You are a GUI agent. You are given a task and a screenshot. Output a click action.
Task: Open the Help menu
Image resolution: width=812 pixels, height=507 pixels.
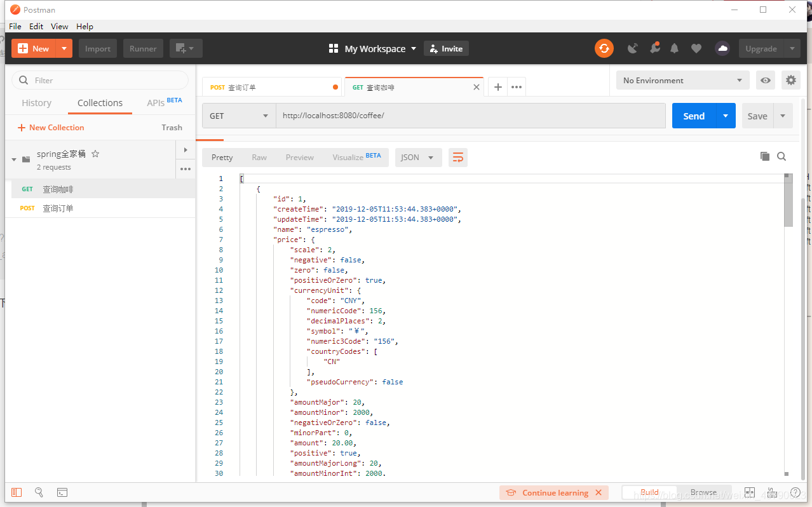point(85,26)
